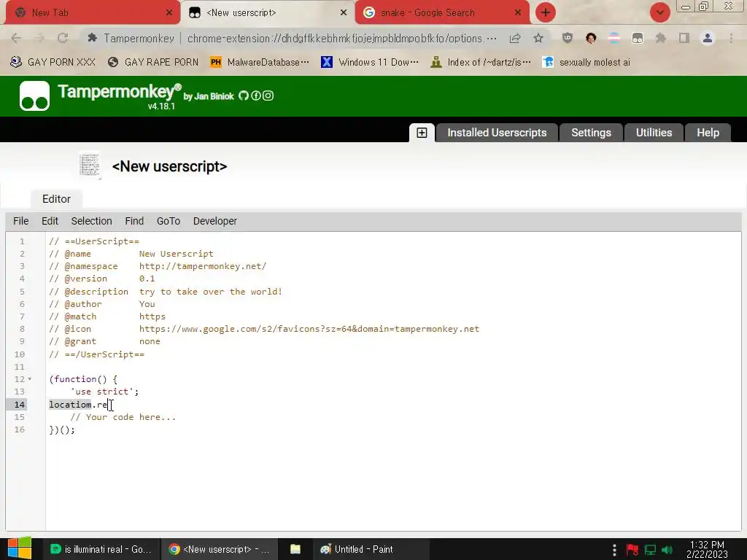The image size is (747, 560).
Task: Click the 'use strict' code line
Action: point(104,392)
